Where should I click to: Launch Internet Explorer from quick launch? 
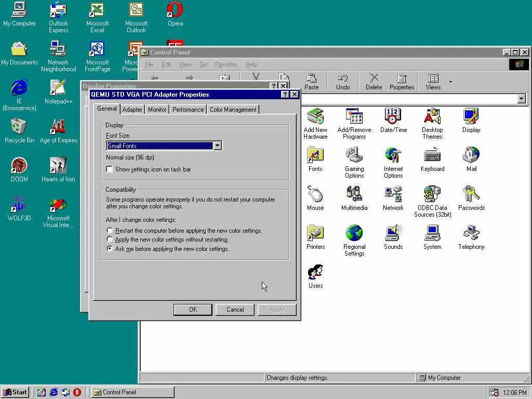click(x=54, y=392)
